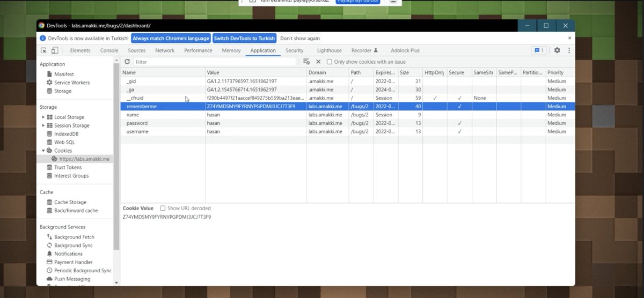Sort cookies by Size column header

(410, 72)
